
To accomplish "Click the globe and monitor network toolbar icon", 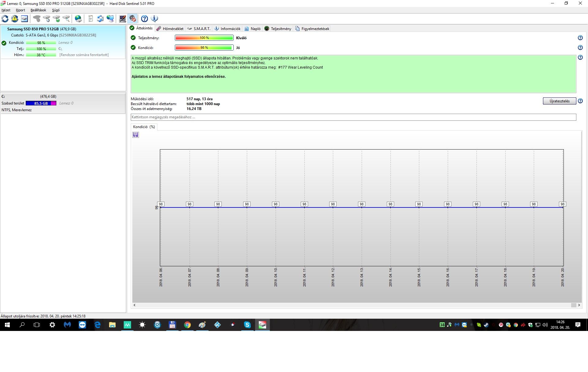I will pyautogui.click(x=110, y=19).
